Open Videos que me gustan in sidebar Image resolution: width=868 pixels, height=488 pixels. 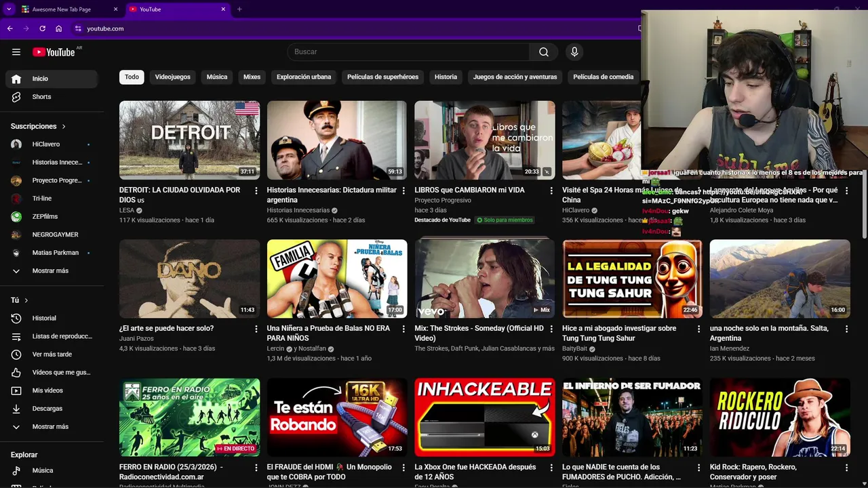click(52, 373)
